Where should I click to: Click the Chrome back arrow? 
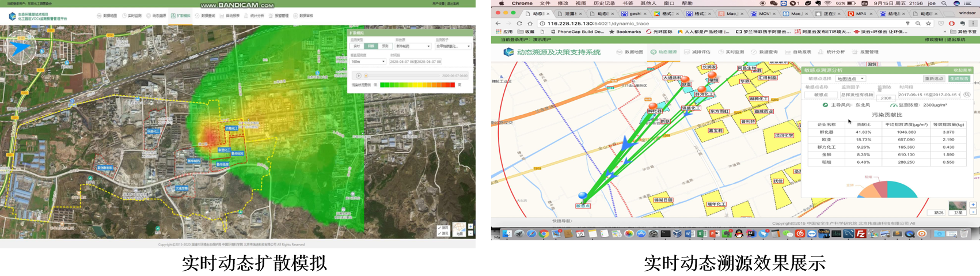tap(499, 24)
